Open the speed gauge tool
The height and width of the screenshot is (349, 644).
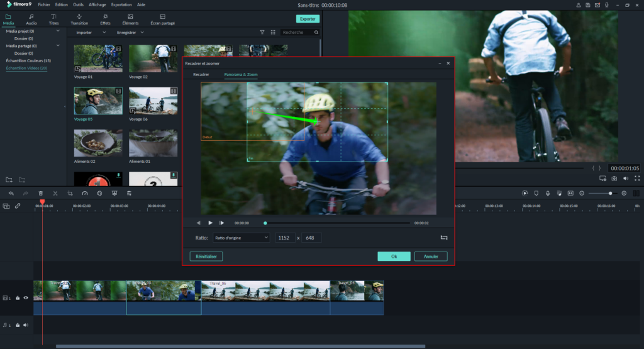[85, 194]
